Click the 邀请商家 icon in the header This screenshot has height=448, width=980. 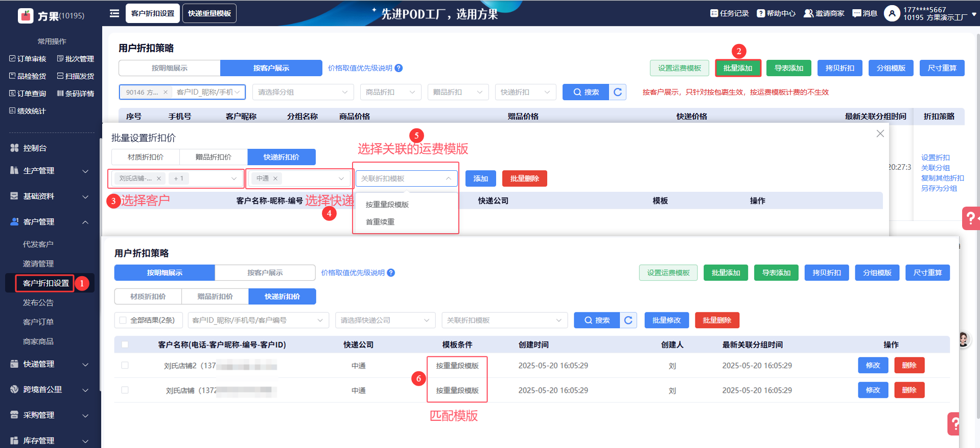point(808,13)
